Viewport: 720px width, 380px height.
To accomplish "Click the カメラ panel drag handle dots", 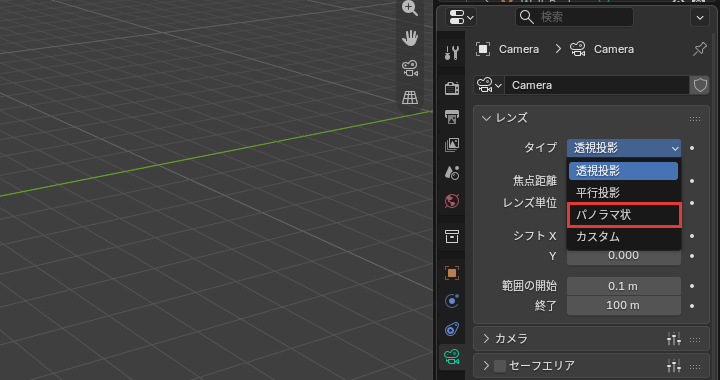I will [x=695, y=340].
